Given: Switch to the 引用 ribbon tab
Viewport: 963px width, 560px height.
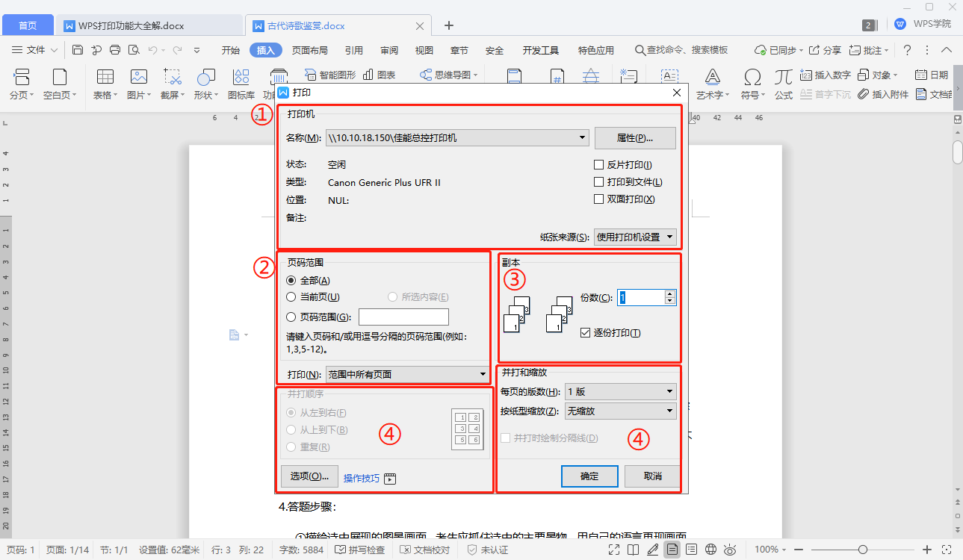Looking at the screenshot, I should 354,50.
